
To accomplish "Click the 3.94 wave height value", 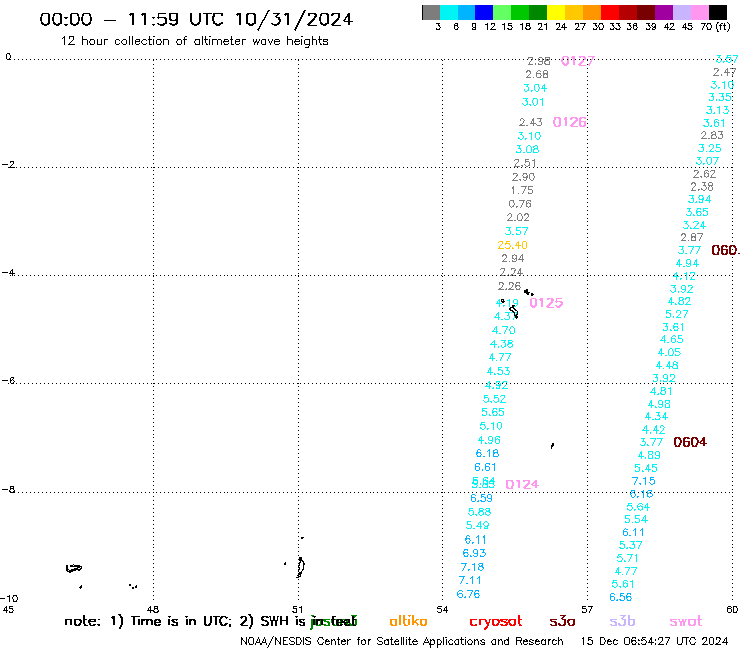I will (x=699, y=199).
